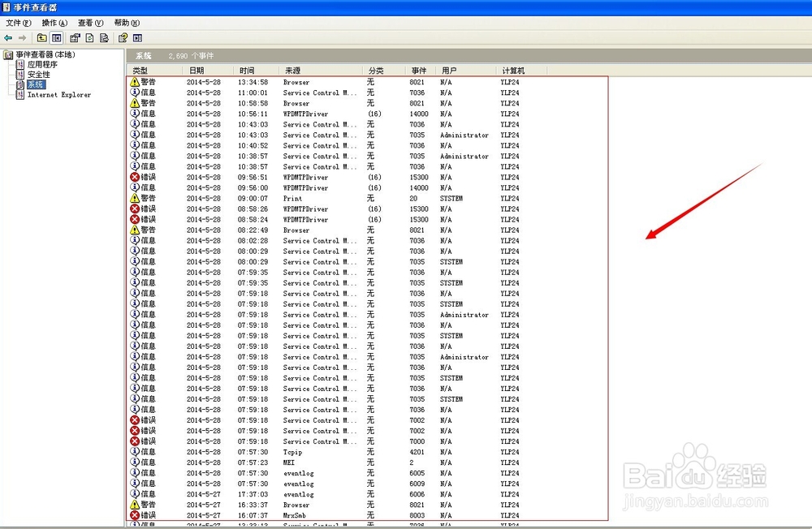
Task: Open the 帮助(H) menu
Action: [127, 23]
